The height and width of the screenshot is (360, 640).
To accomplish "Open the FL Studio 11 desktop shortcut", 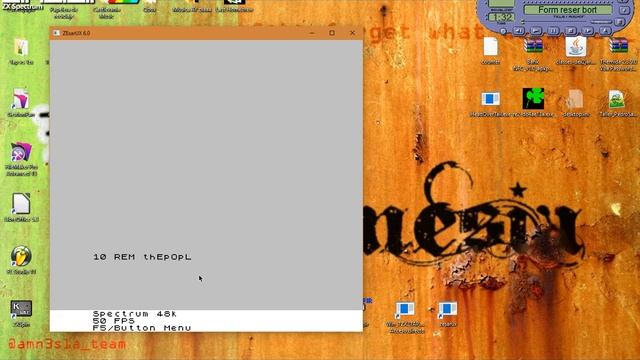I will point(21,260).
